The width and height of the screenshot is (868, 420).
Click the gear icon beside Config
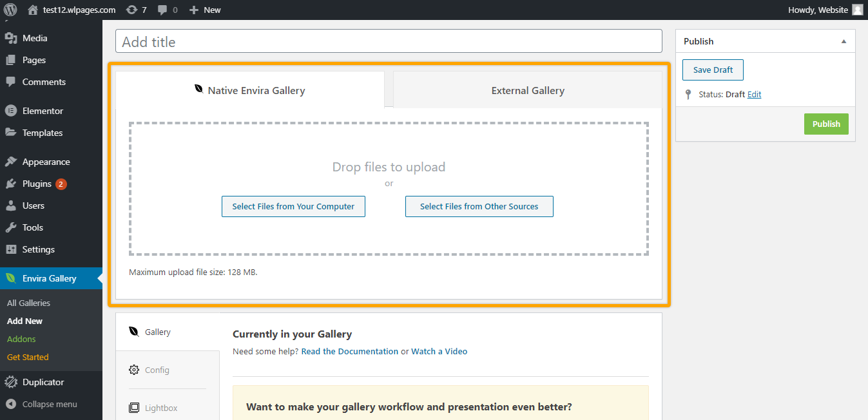[134, 370]
